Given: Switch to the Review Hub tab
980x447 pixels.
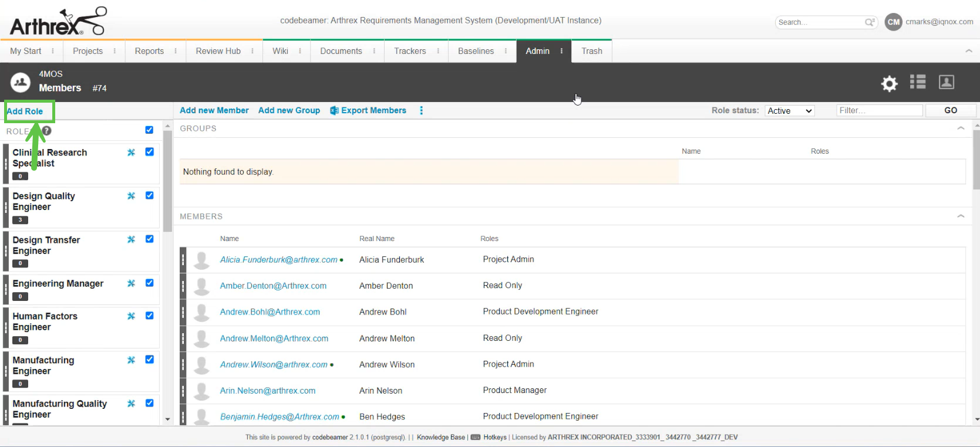Looking at the screenshot, I should click(x=218, y=51).
